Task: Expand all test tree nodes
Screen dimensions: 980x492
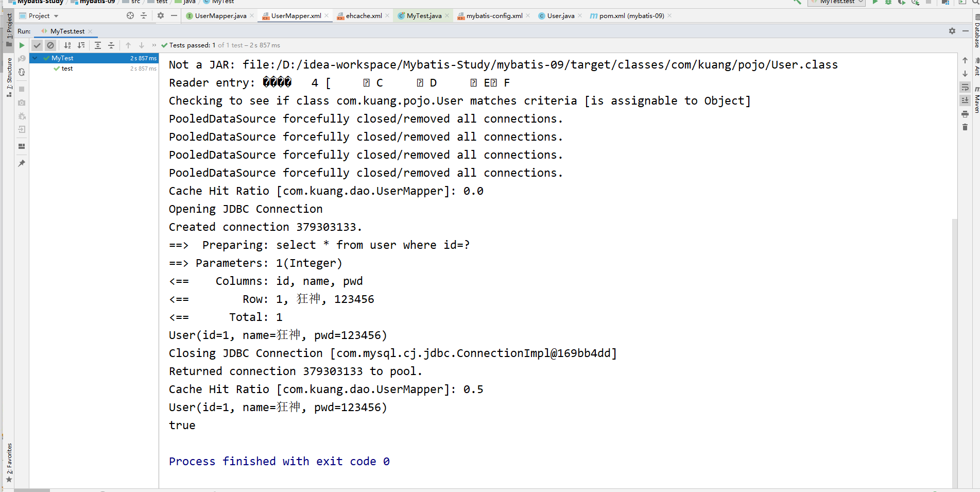Action: coord(98,45)
